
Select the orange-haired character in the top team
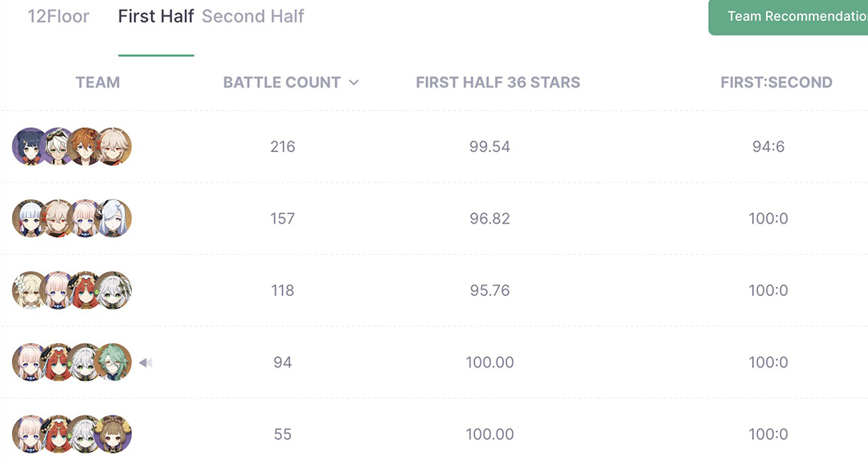86,147
